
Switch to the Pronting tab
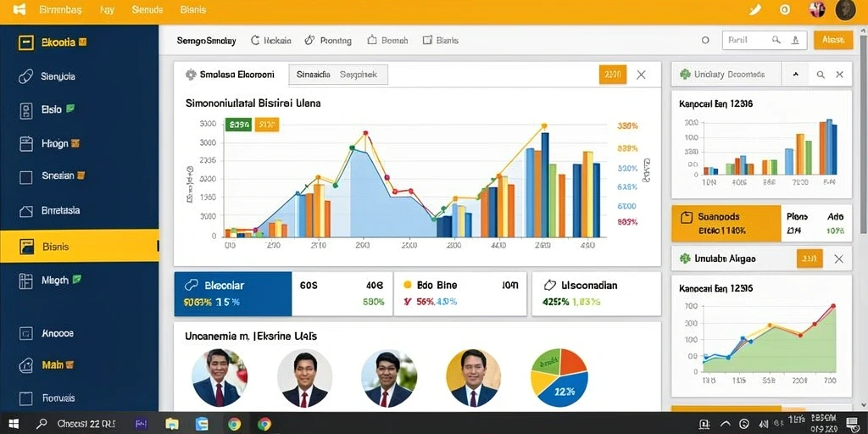tap(328, 41)
